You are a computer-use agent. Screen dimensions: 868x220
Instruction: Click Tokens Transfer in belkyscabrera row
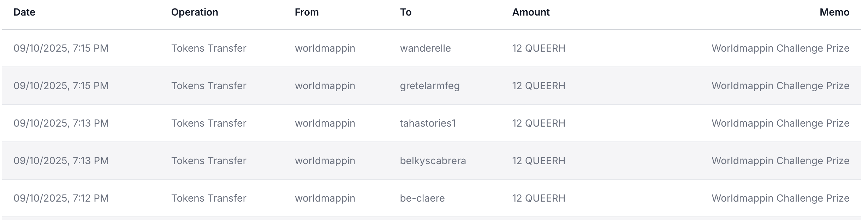pyautogui.click(x=209, y=161)
